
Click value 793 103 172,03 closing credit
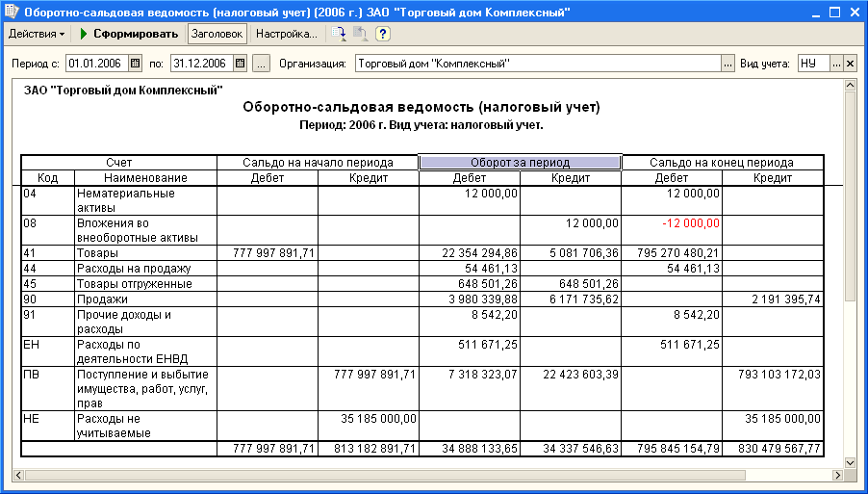pyautogui.click(x=780, y=374)
